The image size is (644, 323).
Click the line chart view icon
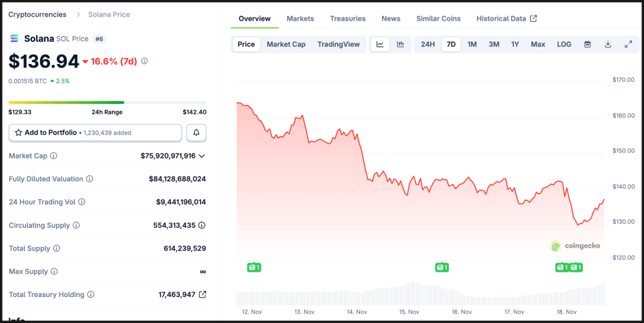tap(380, 45)
